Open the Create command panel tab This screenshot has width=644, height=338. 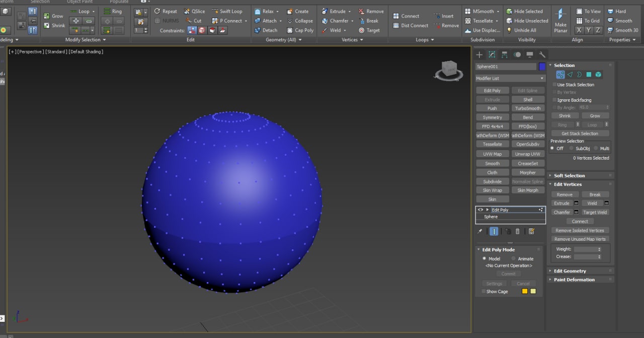(479, 54)
